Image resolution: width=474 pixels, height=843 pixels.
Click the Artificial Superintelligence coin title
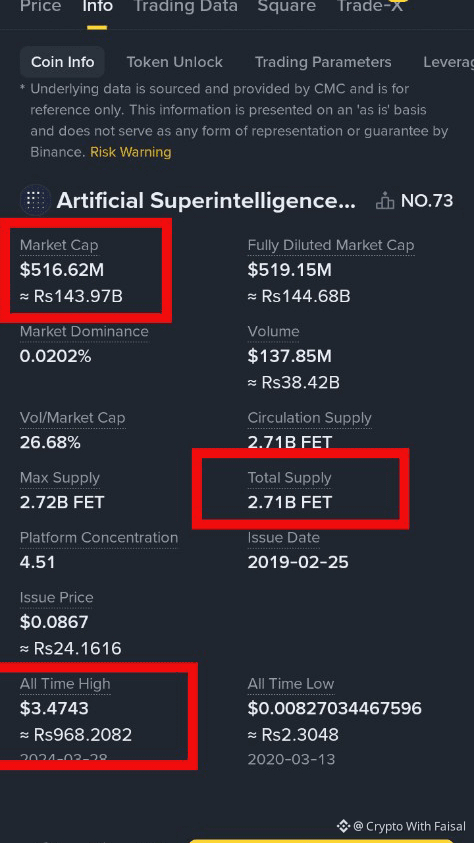point(206,201)
